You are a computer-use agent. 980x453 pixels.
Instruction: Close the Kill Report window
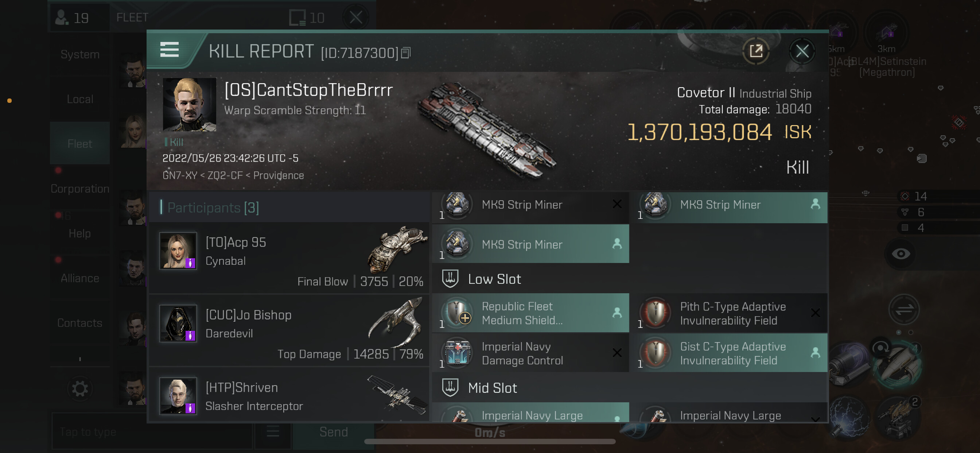(802, 51)
